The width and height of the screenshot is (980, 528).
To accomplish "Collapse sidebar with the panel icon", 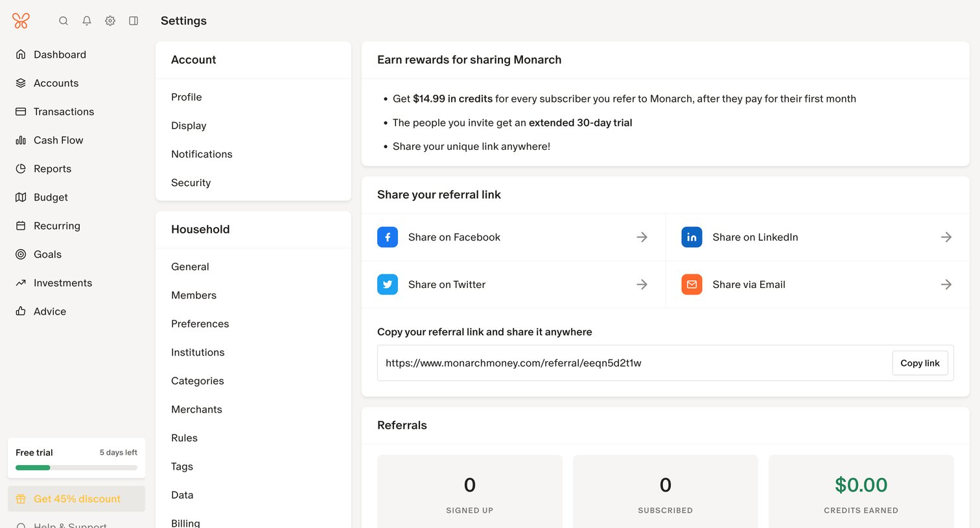I will pos(134,21).
